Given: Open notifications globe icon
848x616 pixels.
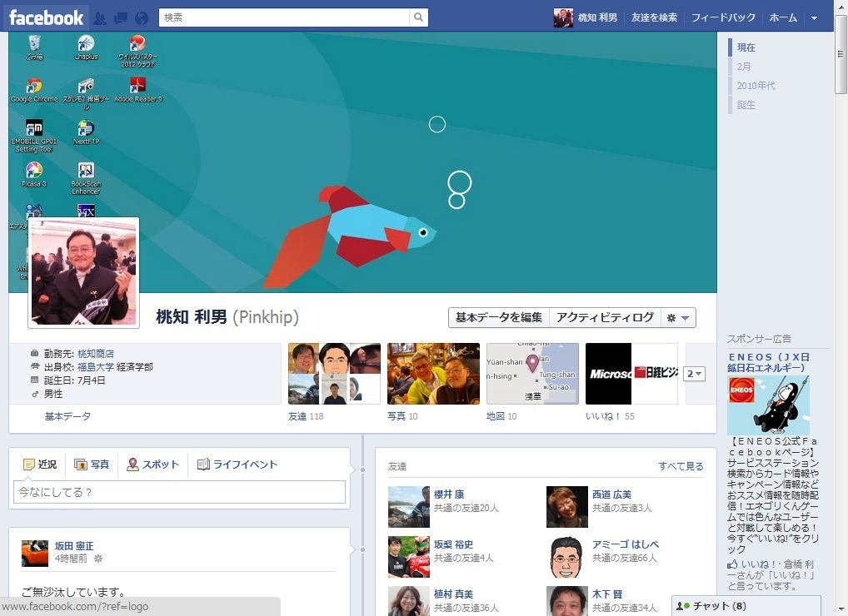Looking at the screenshot, I should [142, 17].
